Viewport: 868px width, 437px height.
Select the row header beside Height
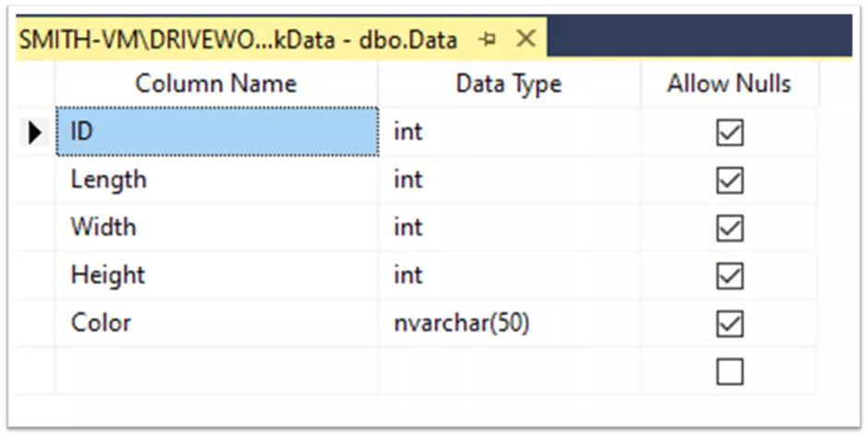35,275
